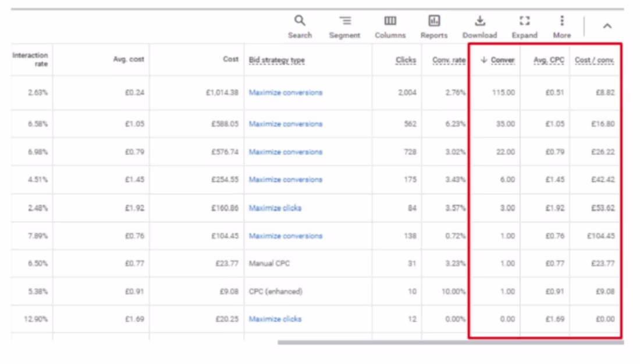The image size is (640, 364).
Task: Open the Segment icon
Action: pos(345,20)
